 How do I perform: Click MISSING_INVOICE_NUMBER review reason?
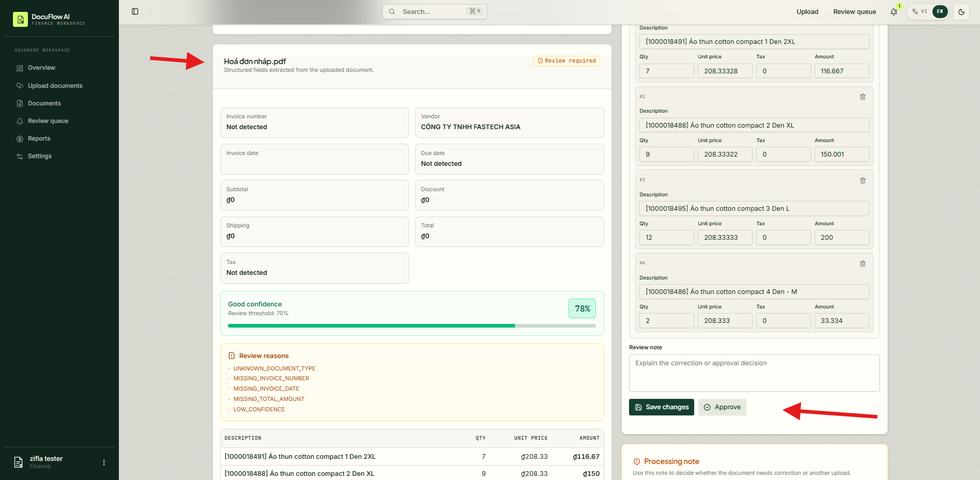(271, 378)
